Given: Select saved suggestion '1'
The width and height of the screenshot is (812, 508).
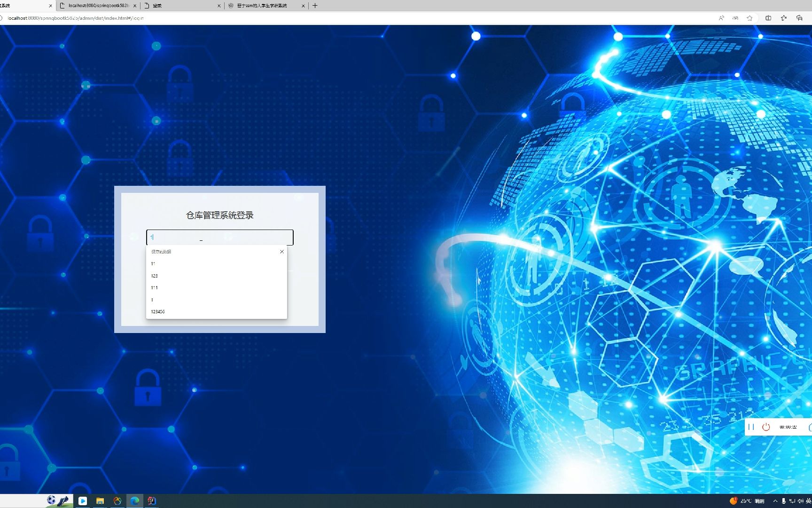Looking at the screenshot, I should click(217, 300).
